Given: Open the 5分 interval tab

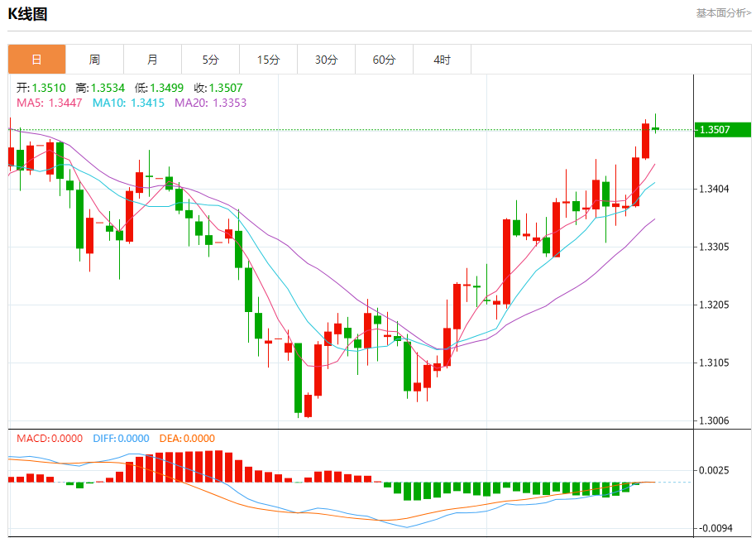Looking at the screenshot, I should point(210,60).
